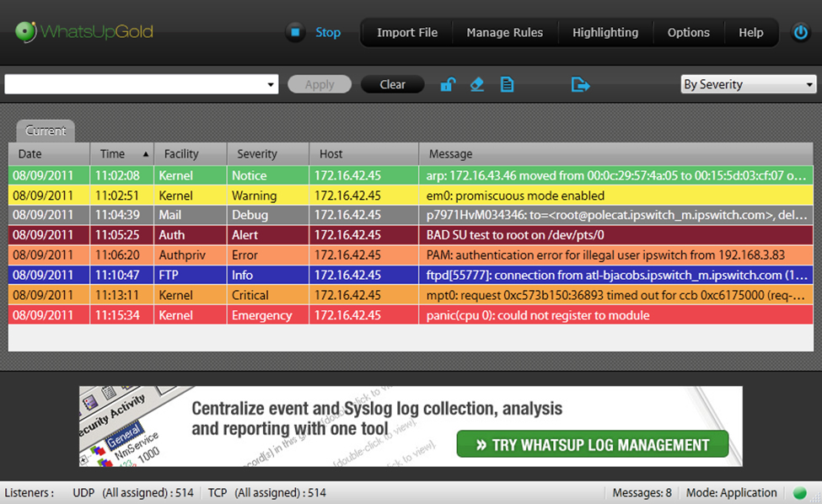The height and width of the screenshot is (504, 822).
Task: Click the ftpd[55777] connection message
Action: (x=616, y=275)
